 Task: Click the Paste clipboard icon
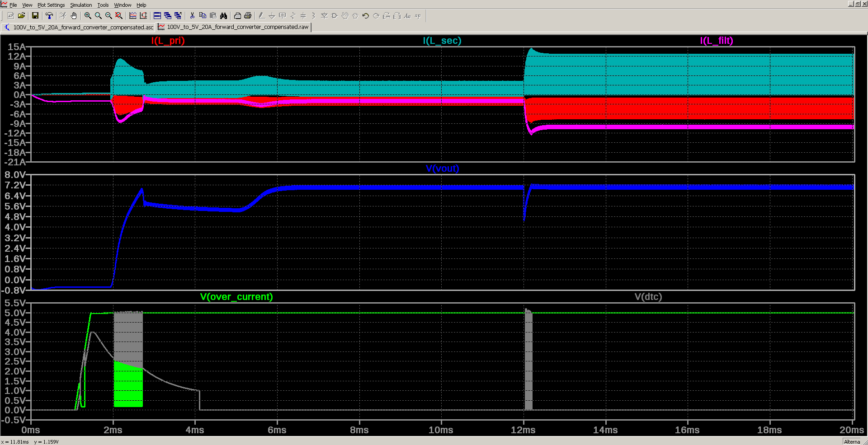point(213,16)
